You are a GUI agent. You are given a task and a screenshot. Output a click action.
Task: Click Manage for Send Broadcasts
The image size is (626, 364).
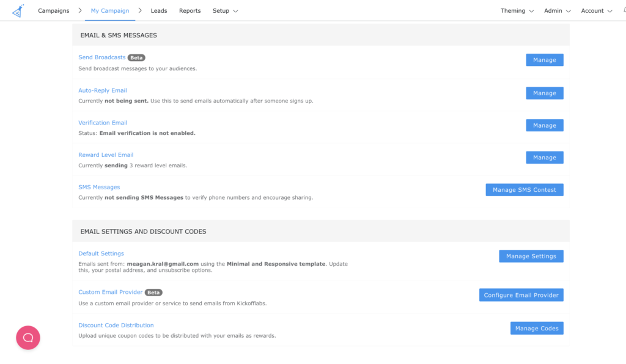click(x=545, y=60)
